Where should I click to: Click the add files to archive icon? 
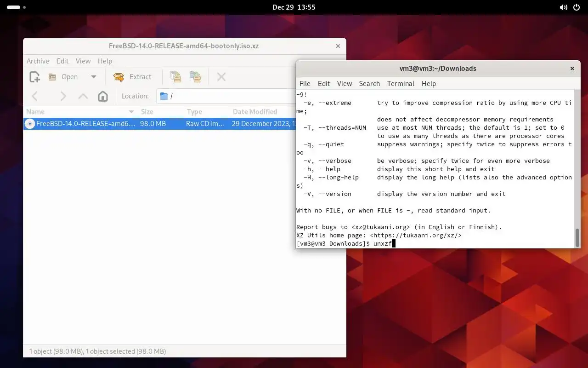click(x=175, y=77)
